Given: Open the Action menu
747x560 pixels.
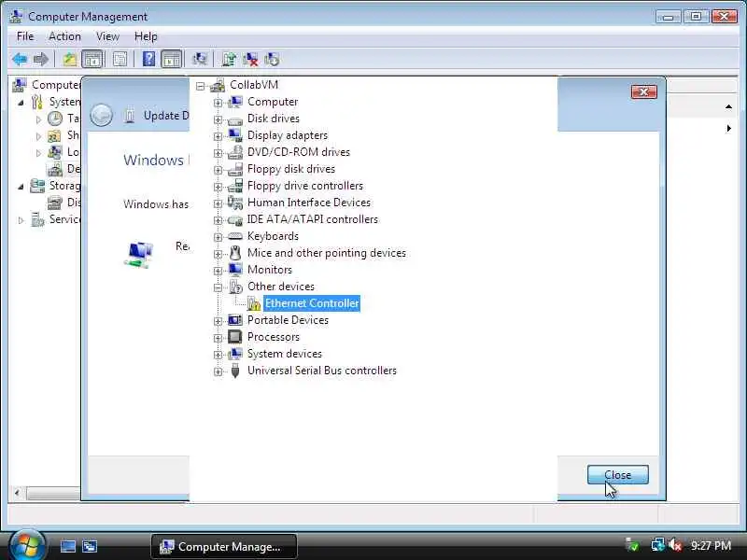Looking at the screenshot, I should (x=64, y=36).
